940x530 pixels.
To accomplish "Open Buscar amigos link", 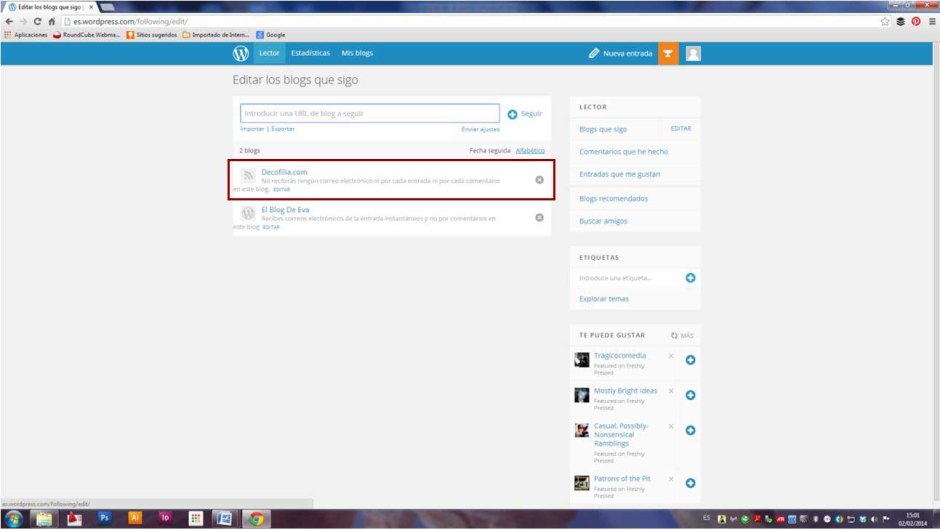I will tap(603, 221).
